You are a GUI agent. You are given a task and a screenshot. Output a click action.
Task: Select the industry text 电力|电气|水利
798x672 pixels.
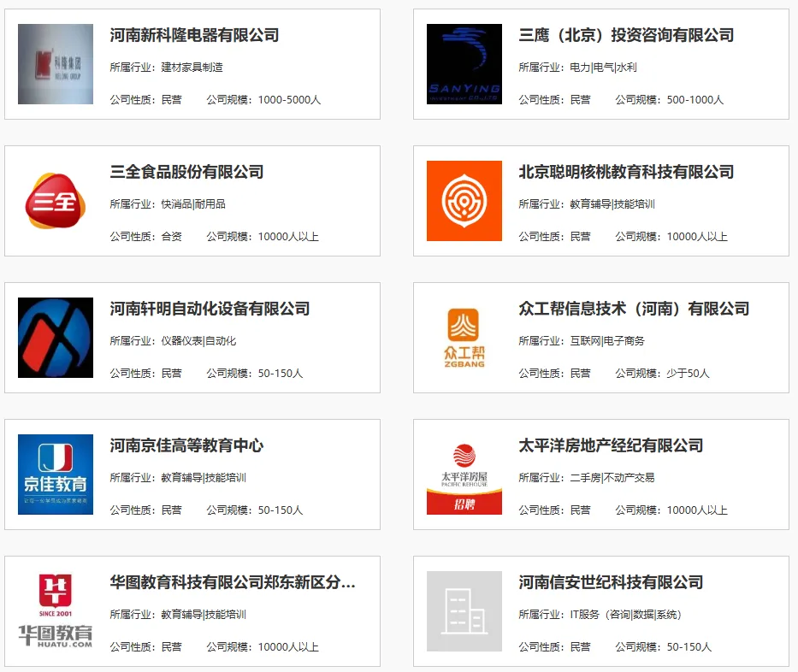tap(603, 68)
